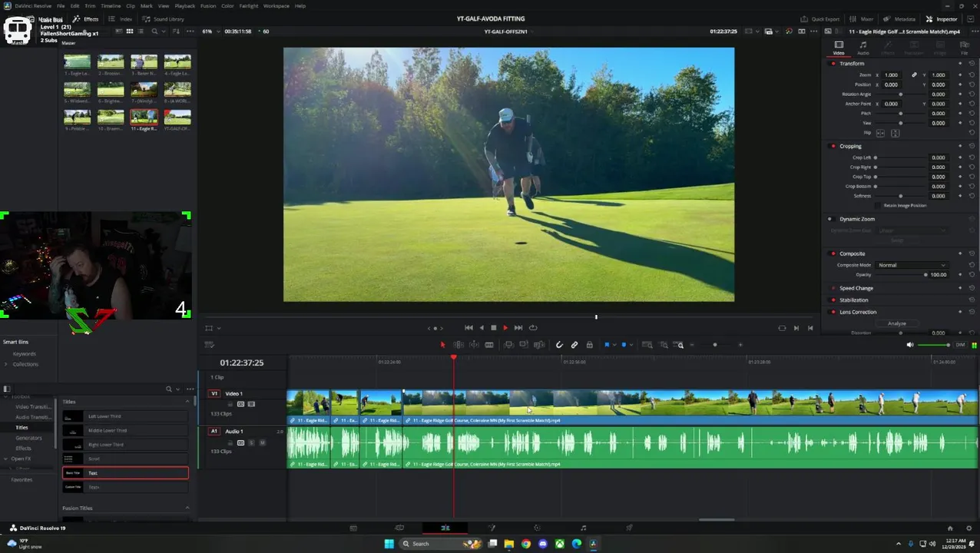Click the Audio tab in Inspector
This screenshot has height=553, width=980.
(863, 48)
